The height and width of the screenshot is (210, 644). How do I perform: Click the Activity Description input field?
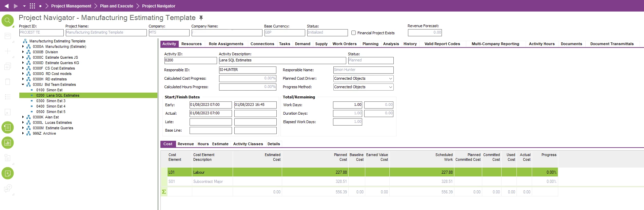pyautogui.click(x=282, y=60)
